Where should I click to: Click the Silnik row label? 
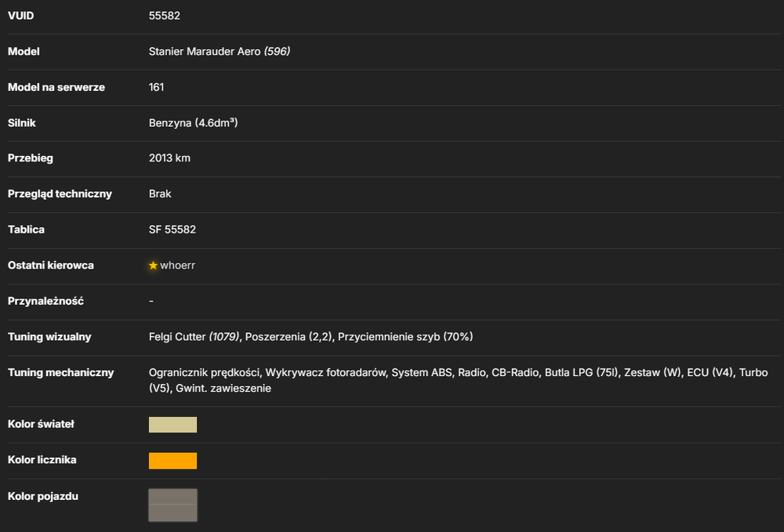21,123
